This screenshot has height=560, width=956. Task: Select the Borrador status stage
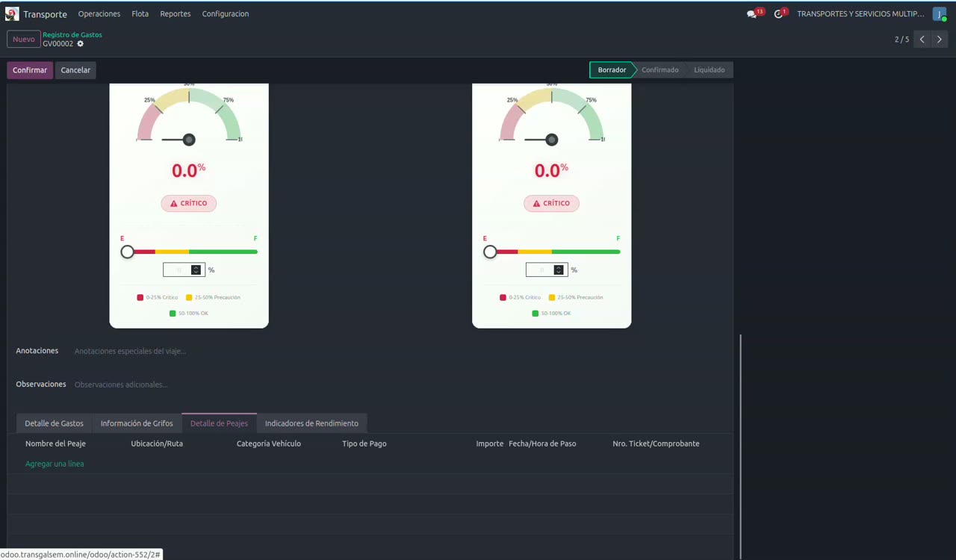(x=612, y=70)
